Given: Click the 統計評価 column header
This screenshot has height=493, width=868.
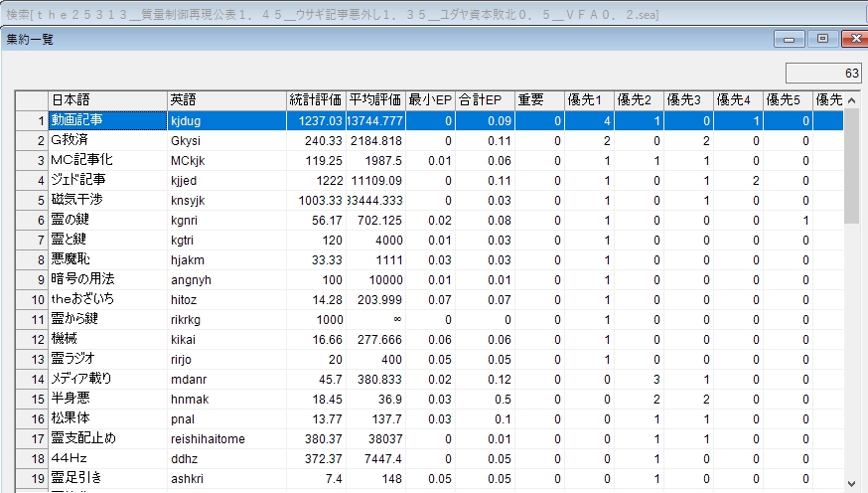Looking at the screenshot, I should tap(316, 99).
